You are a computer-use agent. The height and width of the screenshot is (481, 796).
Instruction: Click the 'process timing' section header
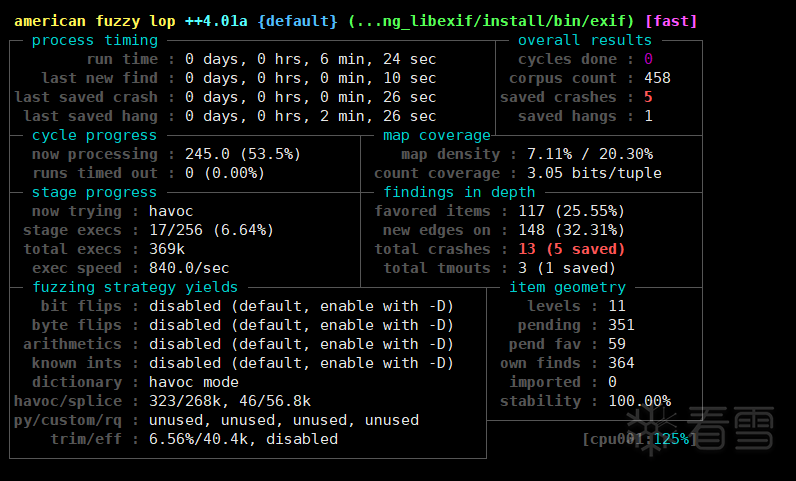[x=95, y=40]
